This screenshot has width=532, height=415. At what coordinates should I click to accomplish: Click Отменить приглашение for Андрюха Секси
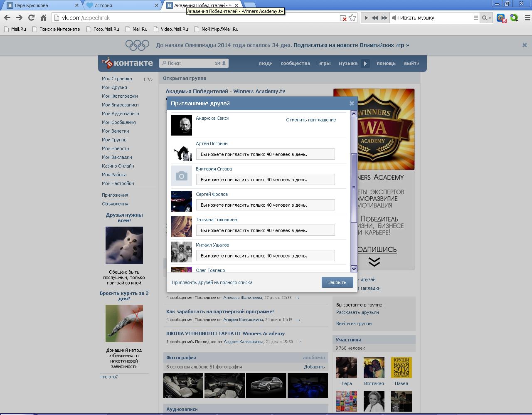click(311, 120)
